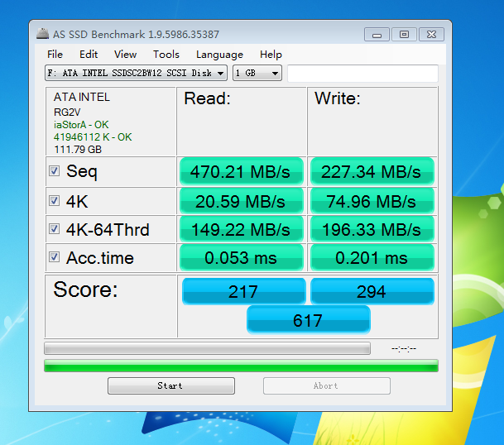Uncheck the 4K-64Thrd test checkbox

coord(54,229)
